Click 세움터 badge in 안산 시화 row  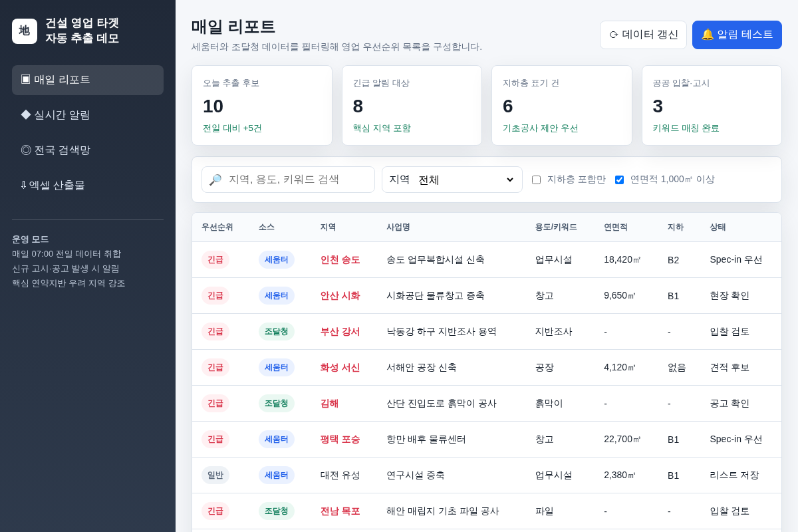click(x=277, y=295)
